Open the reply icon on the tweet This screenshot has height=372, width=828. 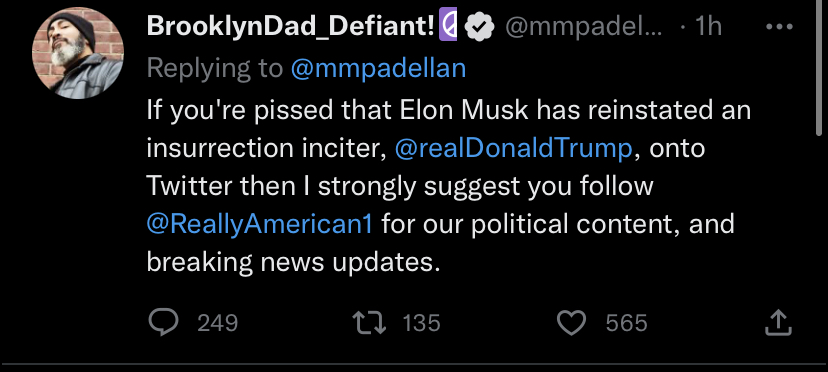coord(163,322)
